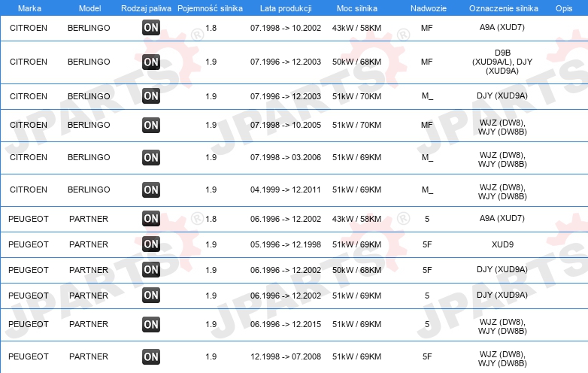
Task: Click the Pojemność silnika column header
Action: 210,8
